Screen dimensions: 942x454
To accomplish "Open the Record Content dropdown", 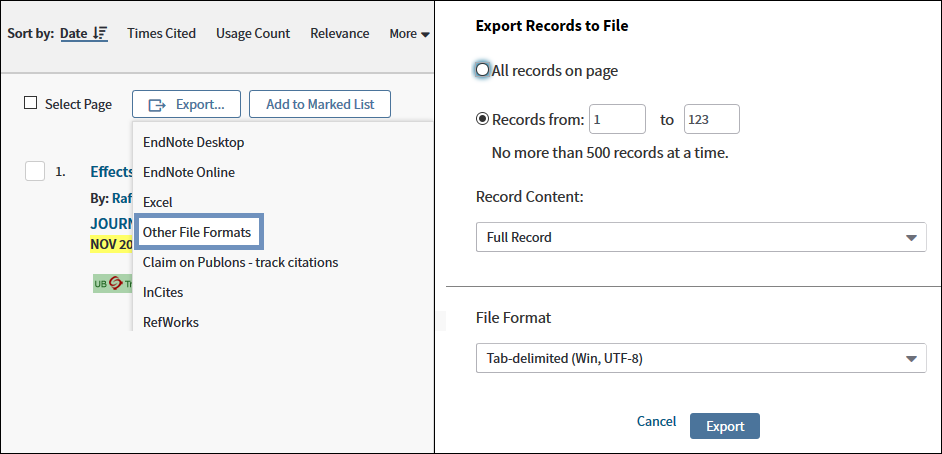I will point(700,237).
